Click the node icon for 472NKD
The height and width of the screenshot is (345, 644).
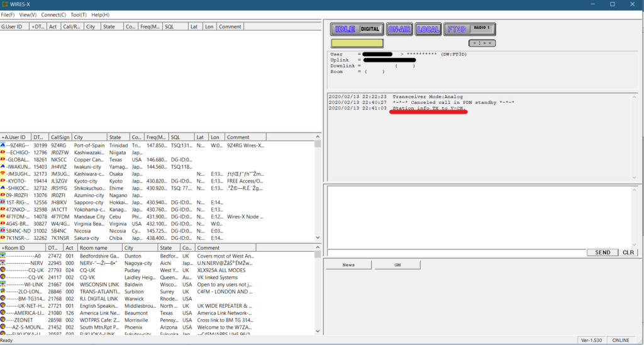coord(3,209)
